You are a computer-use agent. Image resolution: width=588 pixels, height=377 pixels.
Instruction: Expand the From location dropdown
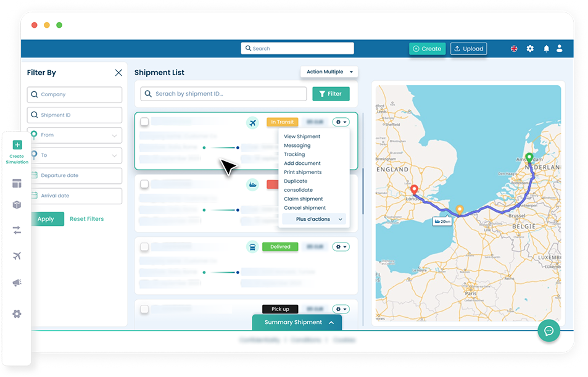75,135
